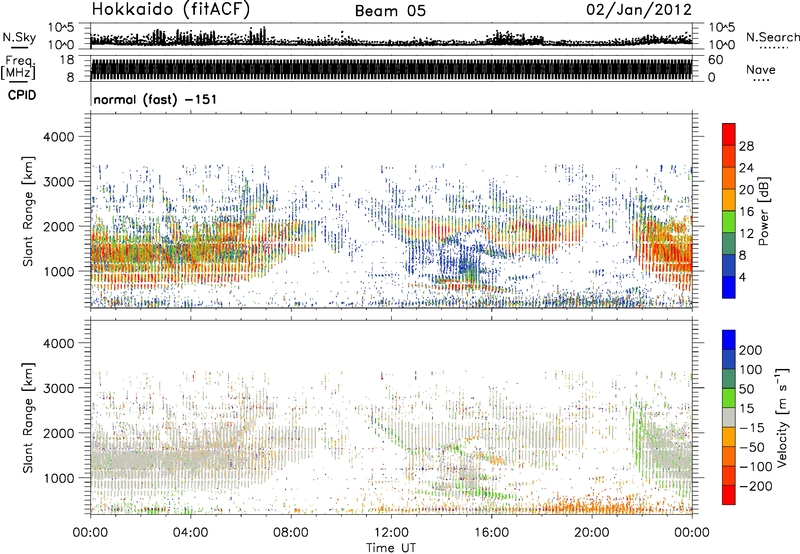Click the '16' label on Power colorbar
Screen dimensions: 800x554
(x=746, y=212)
